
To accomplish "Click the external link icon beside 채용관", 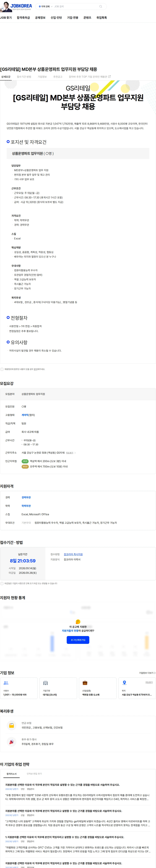I will (x=109, y=77).
